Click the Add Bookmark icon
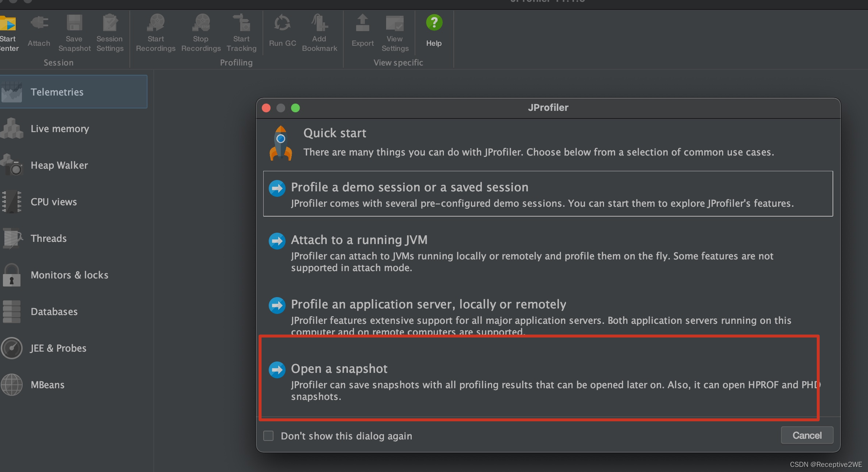The image size is (868, 472). 320,23
